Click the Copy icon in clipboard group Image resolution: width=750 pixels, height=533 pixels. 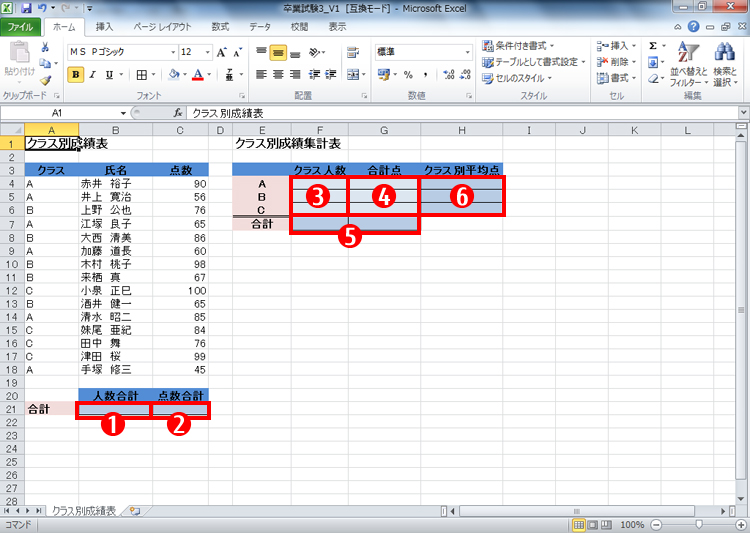pos(45,63)
